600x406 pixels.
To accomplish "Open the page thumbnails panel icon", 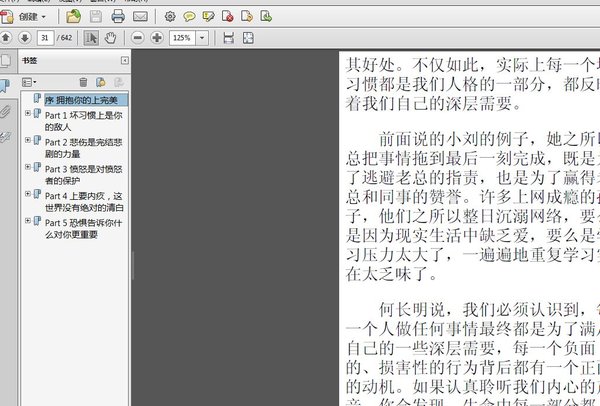I will pos(6,61).
